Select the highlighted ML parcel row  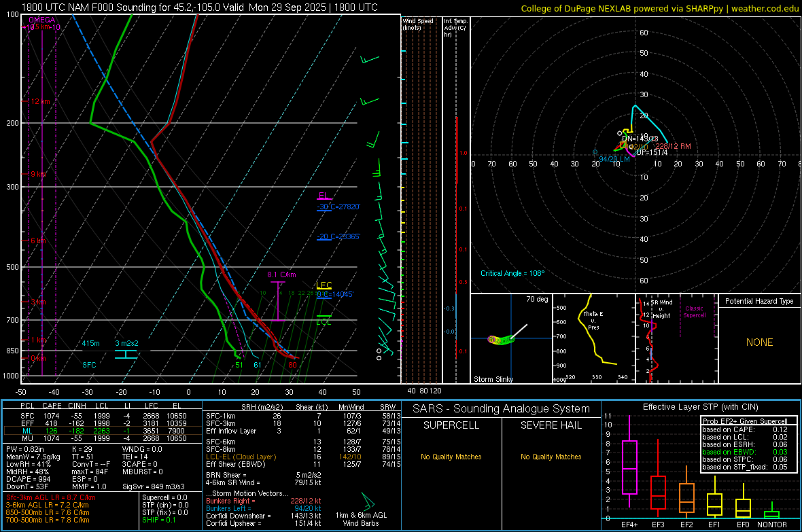[103, 431]
